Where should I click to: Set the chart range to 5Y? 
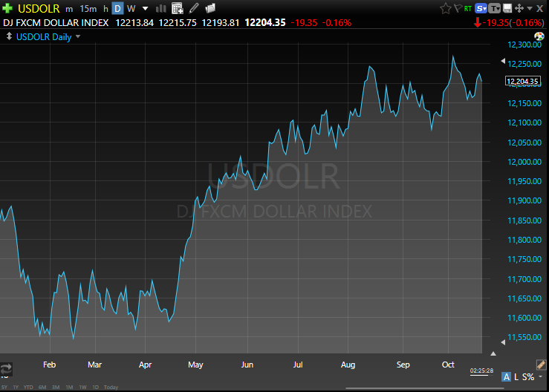tap(4, 387)
